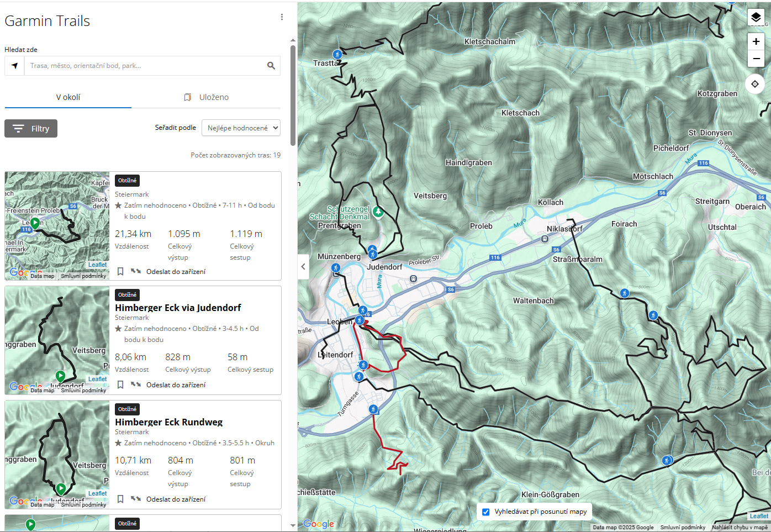Send the 21,34 km trail to device

click(168, 271)
